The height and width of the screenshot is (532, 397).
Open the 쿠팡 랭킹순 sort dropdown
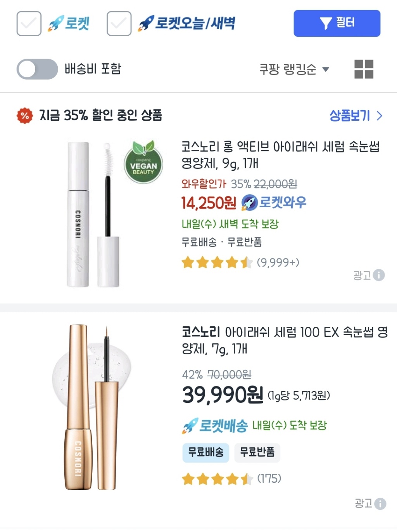[x=294, y=69]
